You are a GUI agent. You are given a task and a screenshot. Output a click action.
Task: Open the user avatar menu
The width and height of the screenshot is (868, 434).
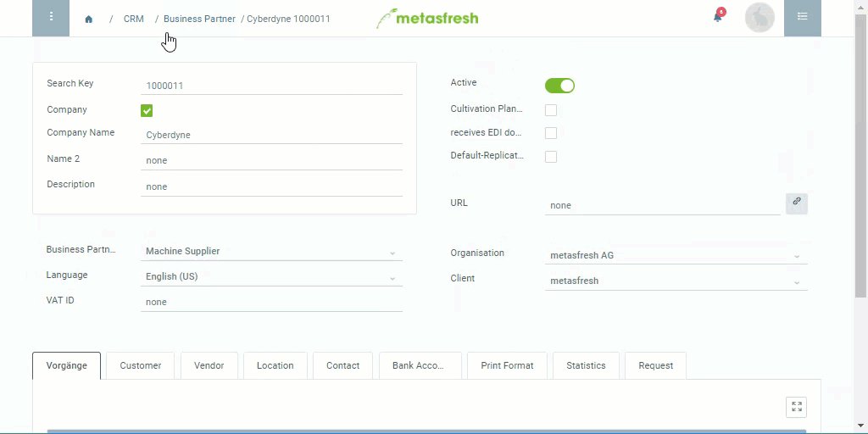(759, 18)
